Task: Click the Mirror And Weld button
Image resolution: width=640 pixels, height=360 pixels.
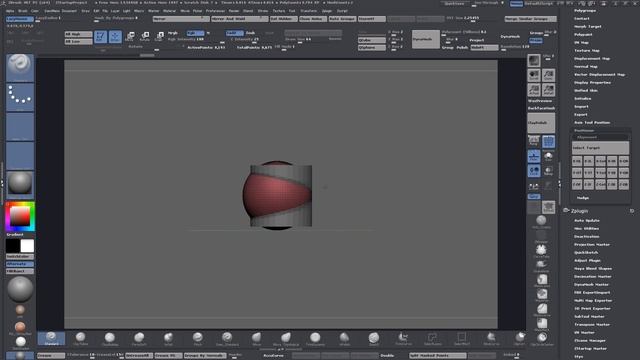Action: (x=240, y=19)
